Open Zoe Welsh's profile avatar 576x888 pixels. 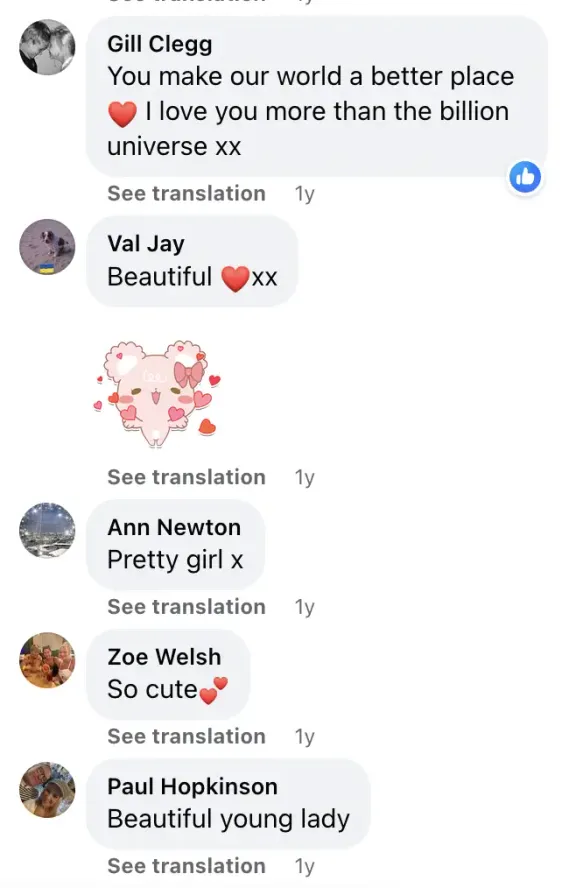[47, 660]
